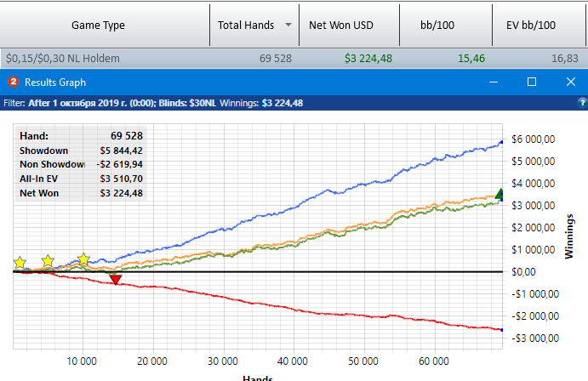The image size is (588, 381).
Task: Click the red downward triangle marker
Action: (x=116, y=280)
